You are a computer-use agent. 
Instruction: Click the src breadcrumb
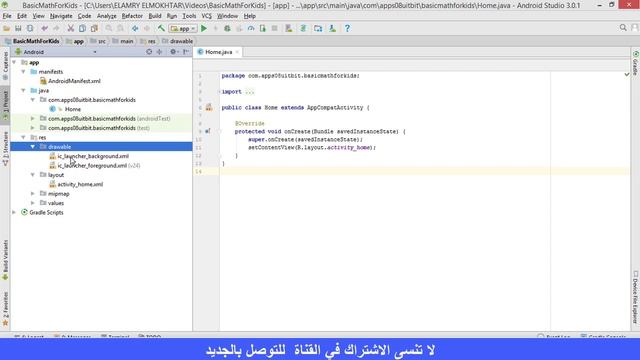[101, 41]
